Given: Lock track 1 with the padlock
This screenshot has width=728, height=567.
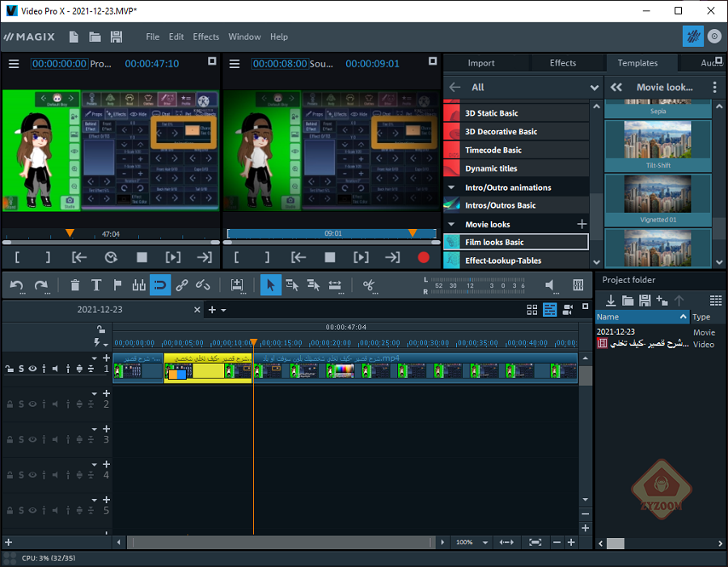Looking at the screenshot, I should pyautogui.click(x=9, y=369).
